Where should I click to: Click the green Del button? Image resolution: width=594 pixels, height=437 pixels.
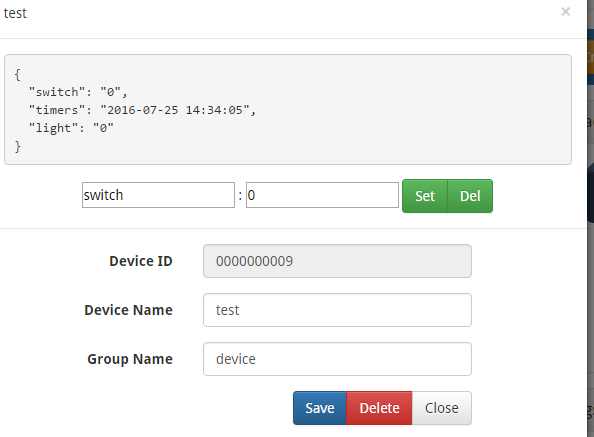470,196
